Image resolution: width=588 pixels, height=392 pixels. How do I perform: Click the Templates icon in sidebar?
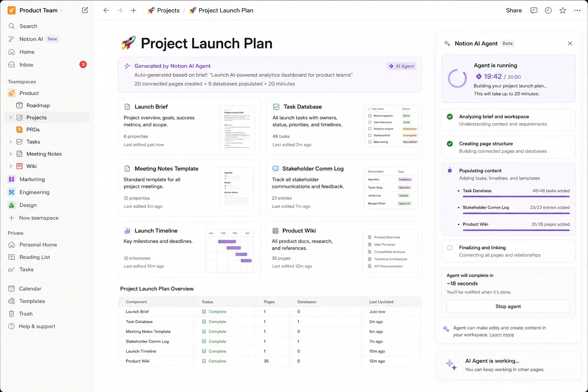pyautogui.click(x=11, y=301)
